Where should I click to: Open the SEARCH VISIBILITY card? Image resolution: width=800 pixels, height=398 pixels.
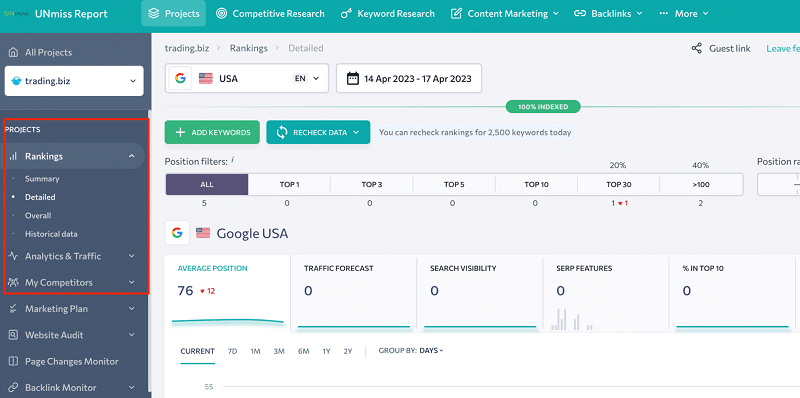pos(480,293)
